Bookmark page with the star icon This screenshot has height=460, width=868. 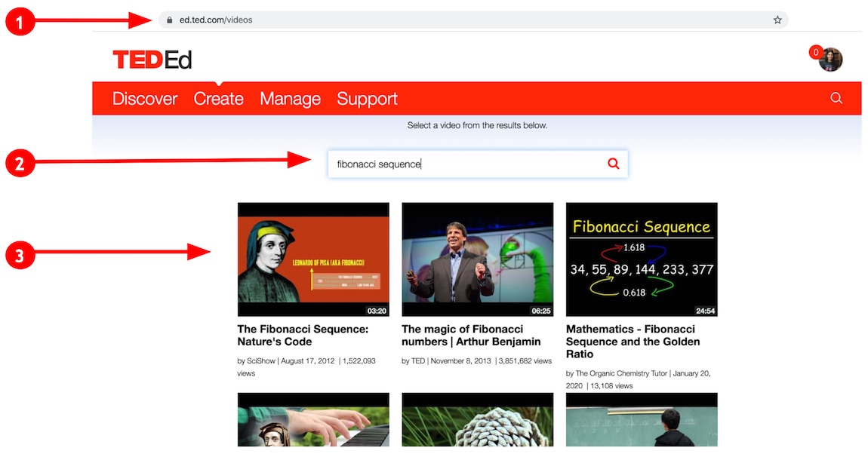tap(777, 20)
